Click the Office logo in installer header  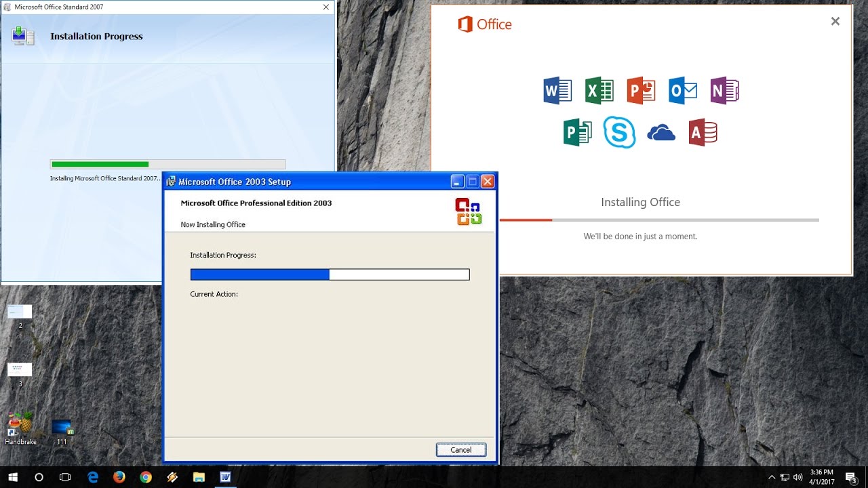[485, 24]
